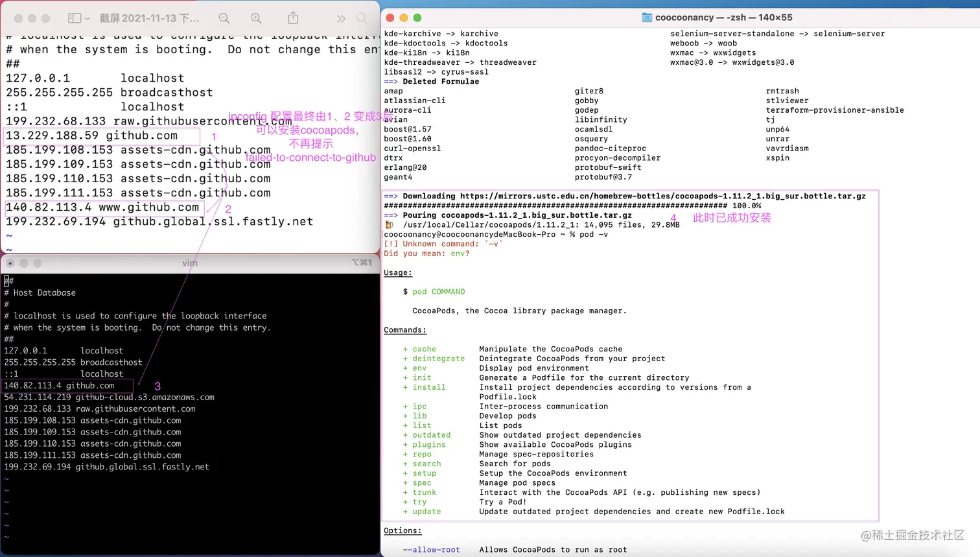Viewport: 980px width, 557px height.
Task: Click the "+ cache" command entry
Action: click(x=419, y=350)
